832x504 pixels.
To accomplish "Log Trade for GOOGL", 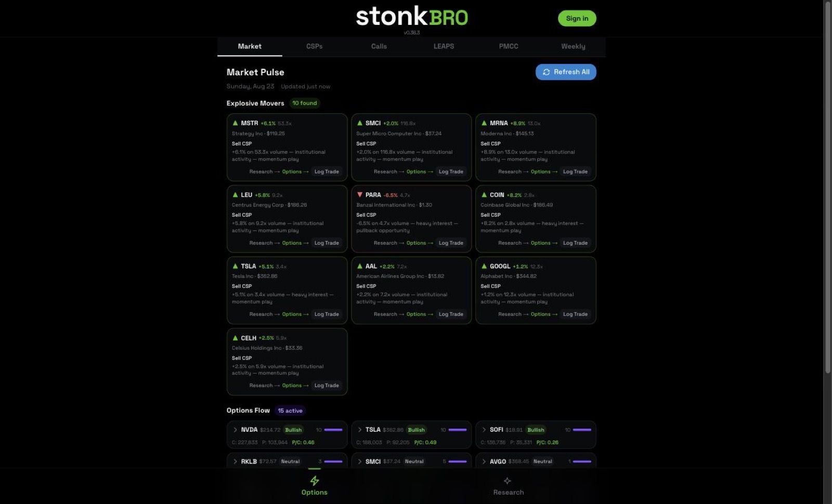I will [575, 314].
